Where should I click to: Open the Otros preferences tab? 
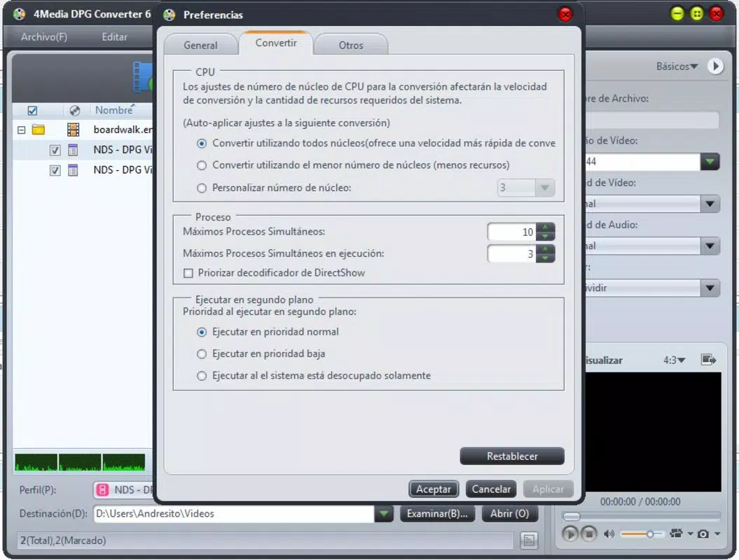[x=351, y=45]
